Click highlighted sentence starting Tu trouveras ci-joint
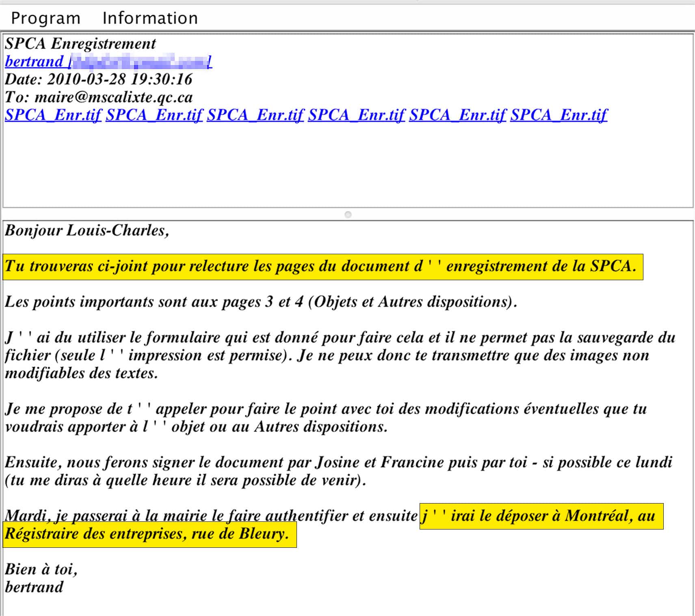Image resolution: width=695 pixels, height=616 pixels. [320, 266]
